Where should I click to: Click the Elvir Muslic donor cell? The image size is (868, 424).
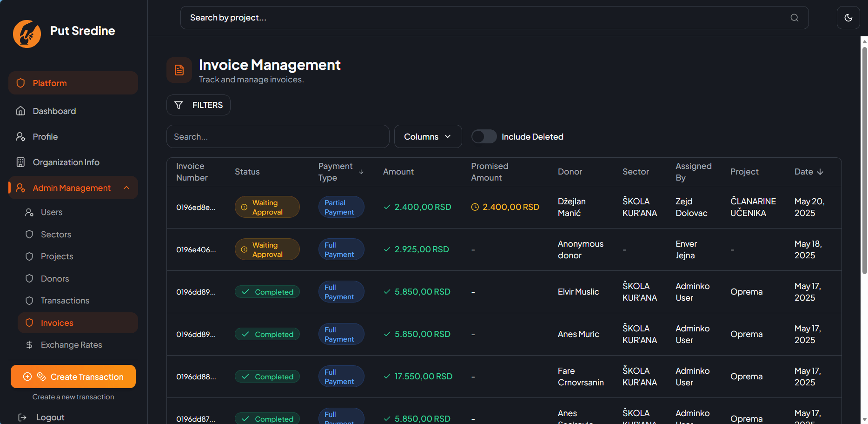tap(578, 292)
